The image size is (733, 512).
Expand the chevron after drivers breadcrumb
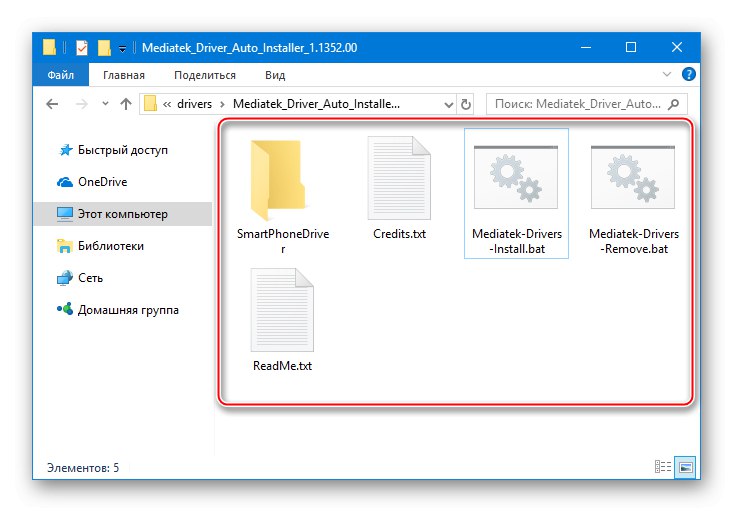[223, 104]
